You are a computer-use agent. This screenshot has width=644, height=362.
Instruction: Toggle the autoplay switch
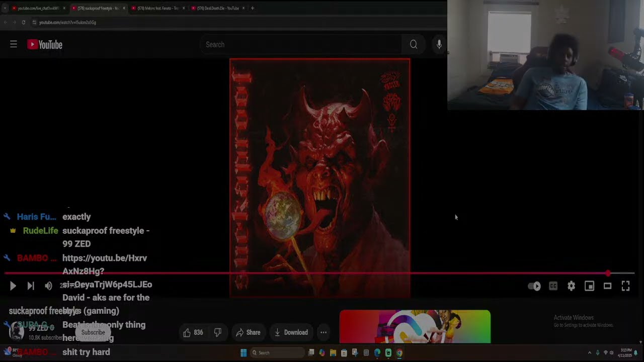tap(534, 286)
